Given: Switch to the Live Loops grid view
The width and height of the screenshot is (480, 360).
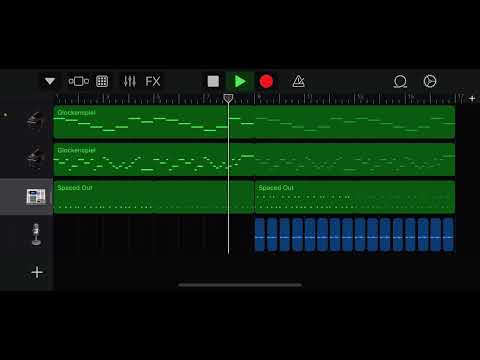Looking at the screenshot, I should pos(102,81).
